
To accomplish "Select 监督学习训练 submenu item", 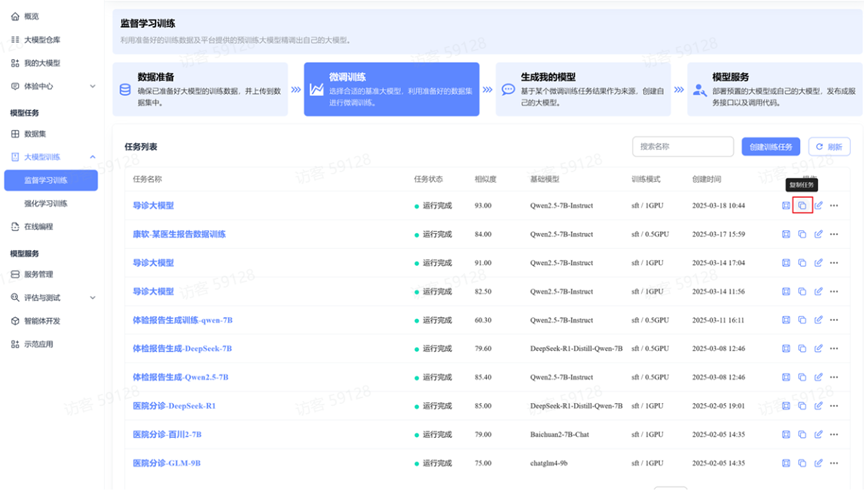I will tap(51, 181).
